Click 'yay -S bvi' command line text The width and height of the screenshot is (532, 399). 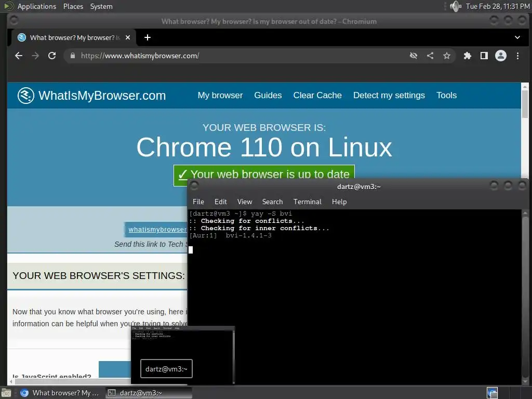[x=271, y=214]
